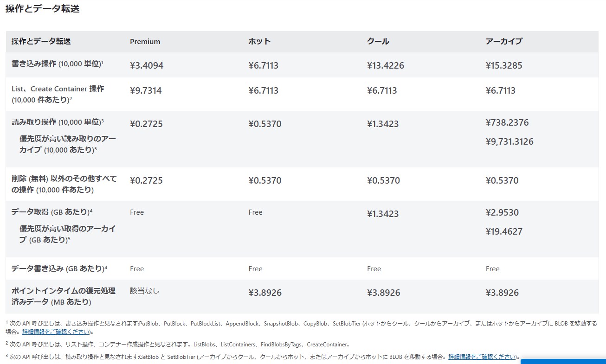Click the 該当なし cell in Premium column

(144, 291)
